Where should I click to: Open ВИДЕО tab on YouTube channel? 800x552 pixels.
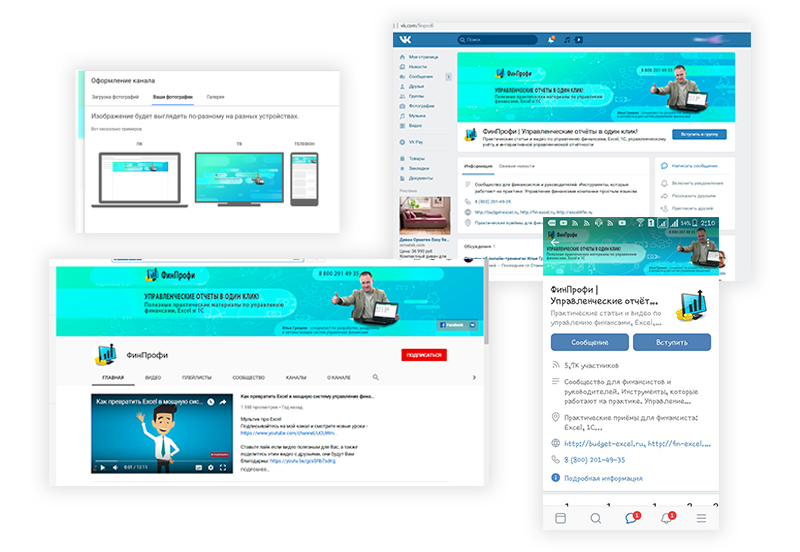pyautogui.click(x=153, y=378)
